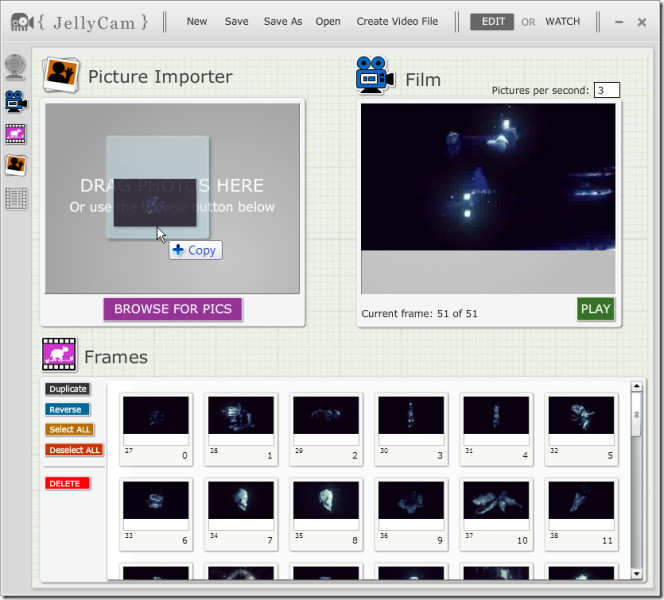
Task: Click the red DELETE button
Action: point(67,483)
